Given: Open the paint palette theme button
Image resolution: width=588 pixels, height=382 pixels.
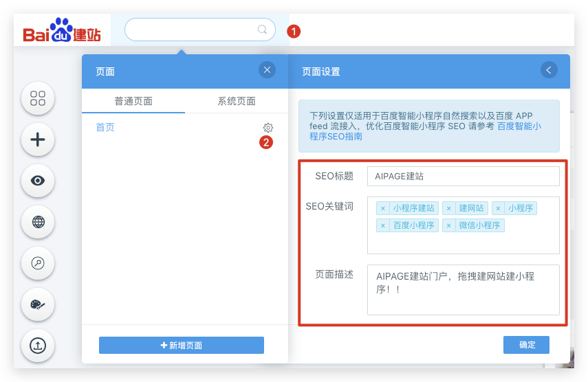Looking at the screenshot, I should coord(38,304).
